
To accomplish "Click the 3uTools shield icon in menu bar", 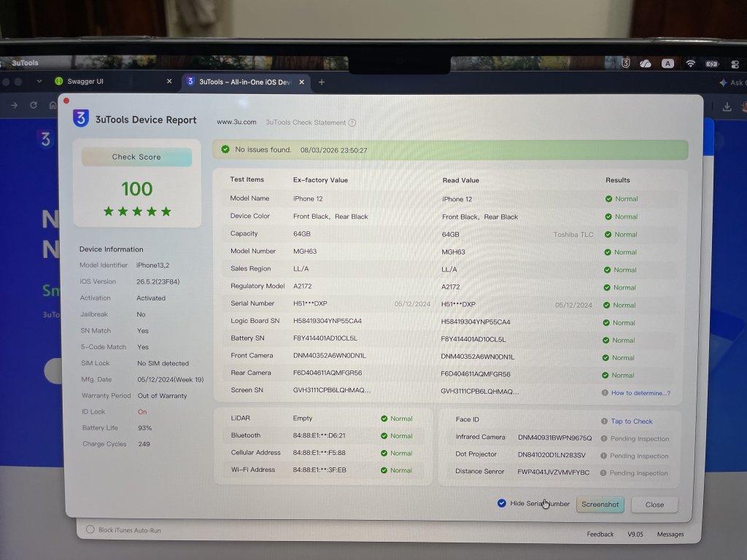I will point(625,63).
